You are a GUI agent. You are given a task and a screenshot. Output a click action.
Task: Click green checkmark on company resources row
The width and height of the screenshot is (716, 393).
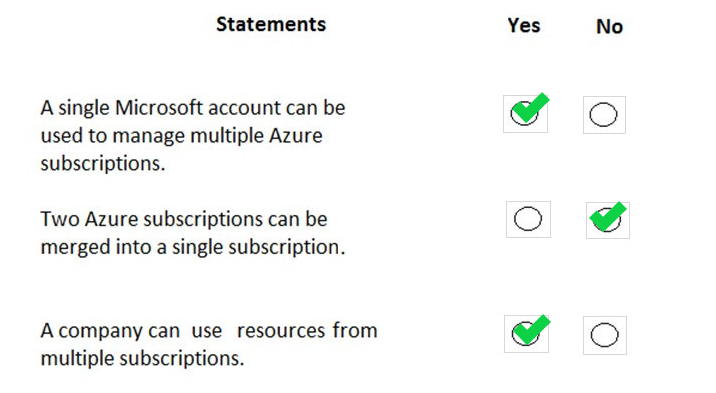[531, 329]
